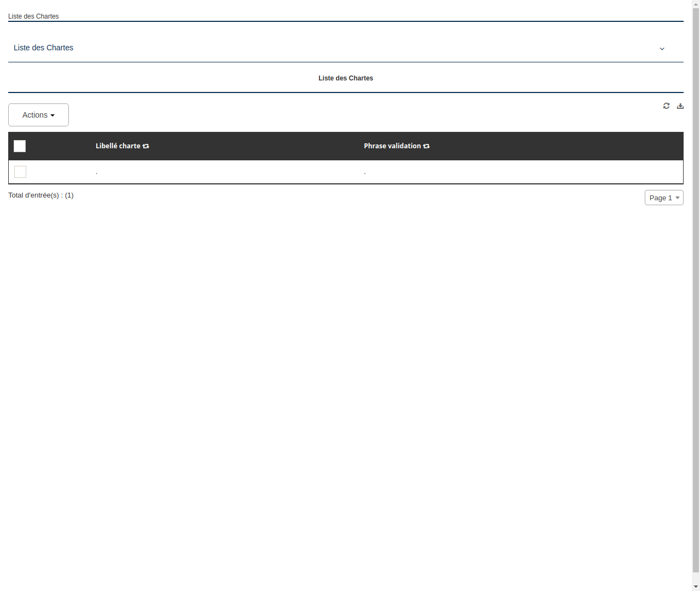700x591 pixels.
Task: Click the Liste des Chartes breadcrumb
Action: [x=33, y=16]
